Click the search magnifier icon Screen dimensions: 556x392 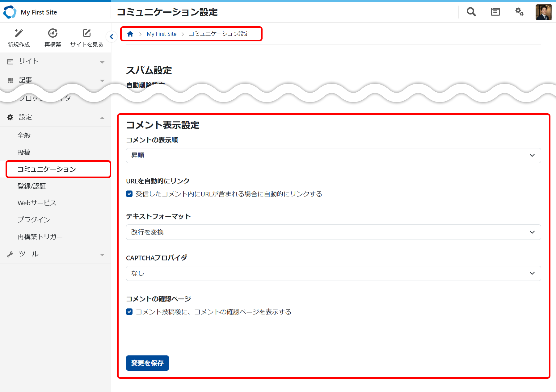tap(471, 12)
